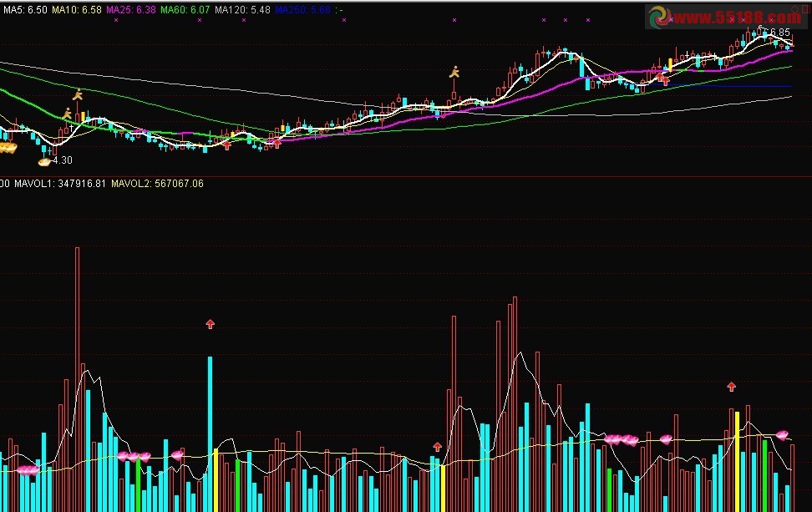Select the green MA60: 6.07 label
The height and width of the screenshot is (512, 812).
coord(185,10)
